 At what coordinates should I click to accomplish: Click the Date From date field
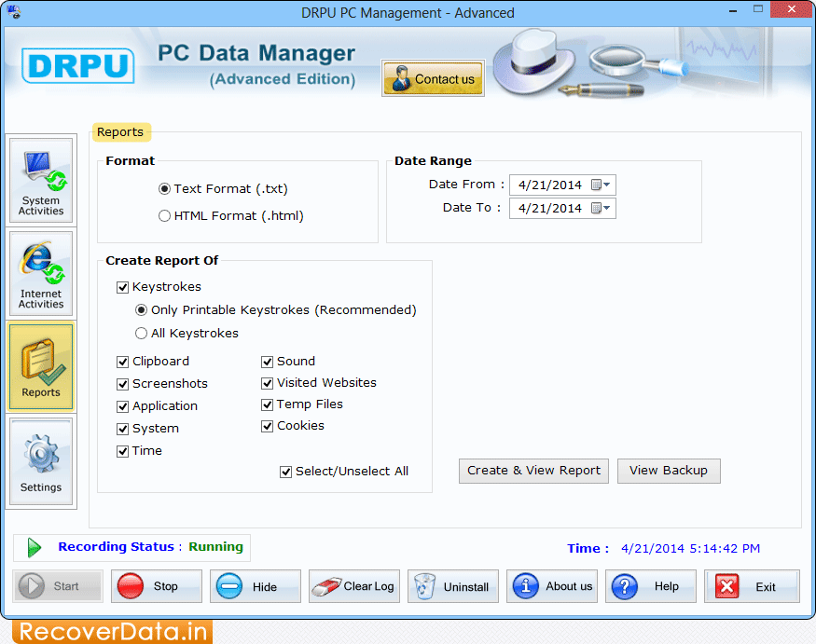562,185
